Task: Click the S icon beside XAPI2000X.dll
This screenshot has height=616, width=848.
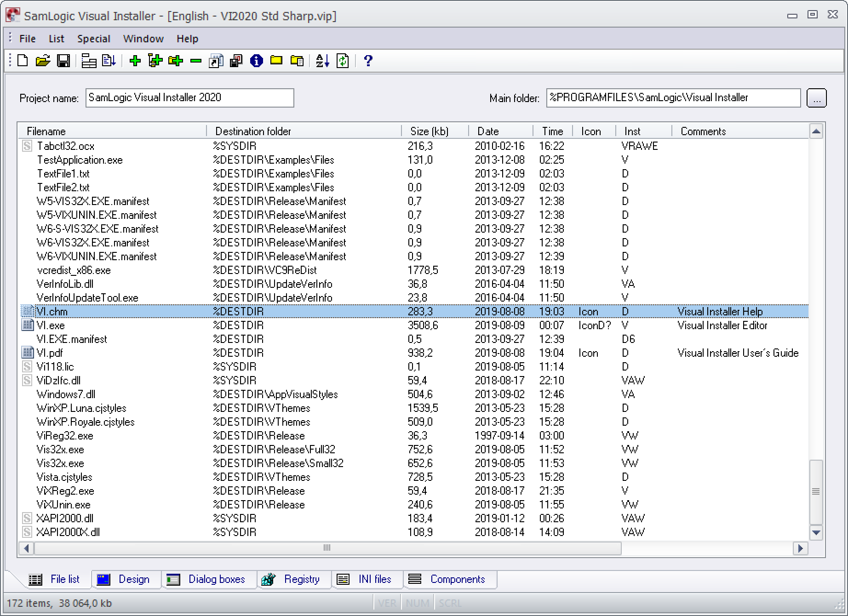Action: click(27, 532)
